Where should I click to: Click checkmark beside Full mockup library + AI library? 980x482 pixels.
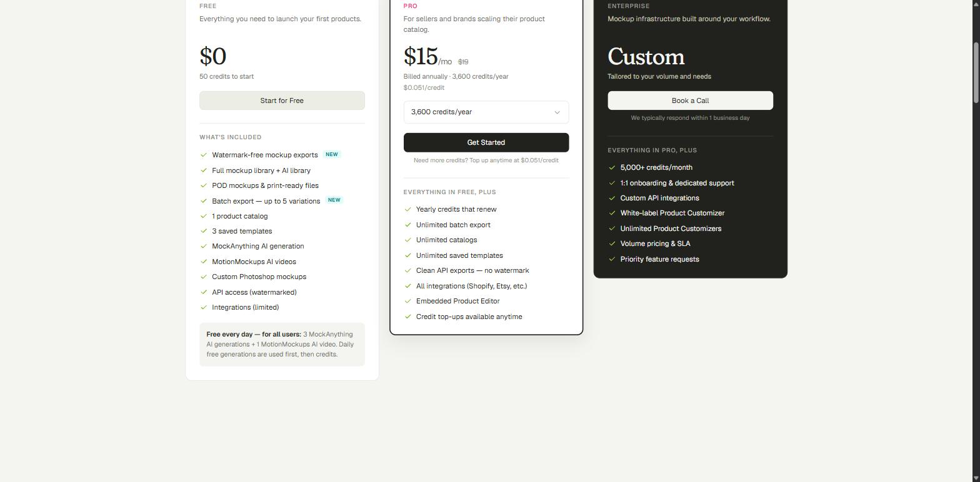click(204, 170)
